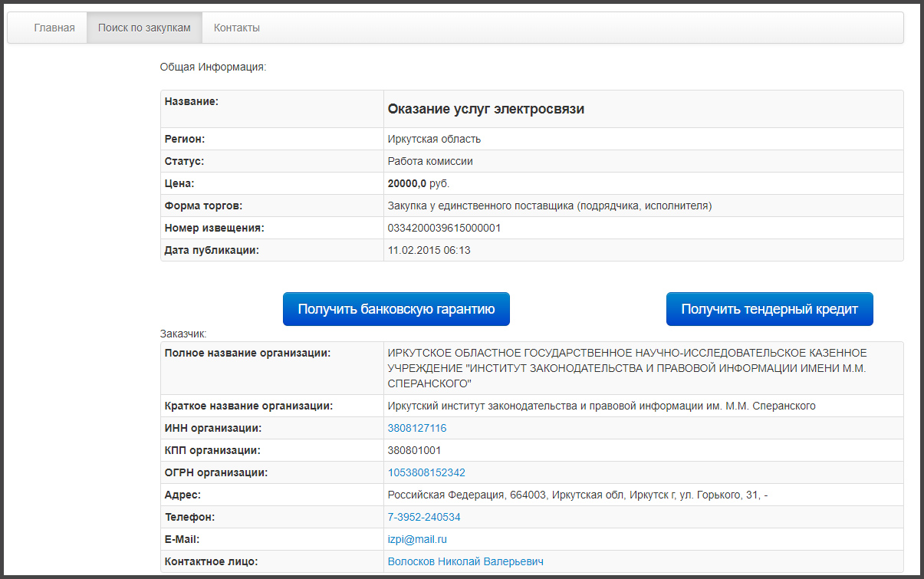This screenshot has width=924, height=579.
Task: Click the Заказчик section label
Action: click(x=183, y=334)
